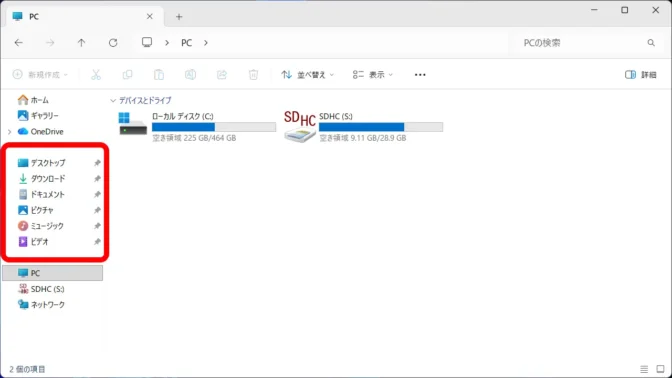
Task: Select the ローカル ディスク (C:) drive icon
Action: 132,124
